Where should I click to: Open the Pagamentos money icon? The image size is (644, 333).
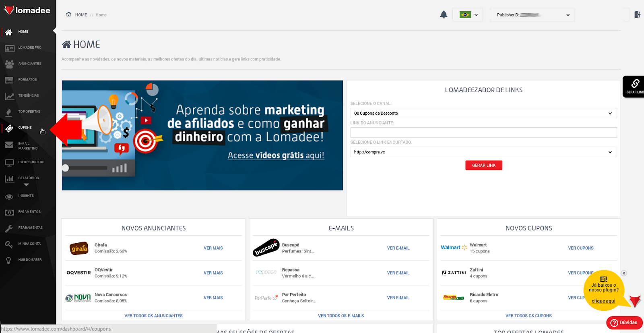(10, 212)
